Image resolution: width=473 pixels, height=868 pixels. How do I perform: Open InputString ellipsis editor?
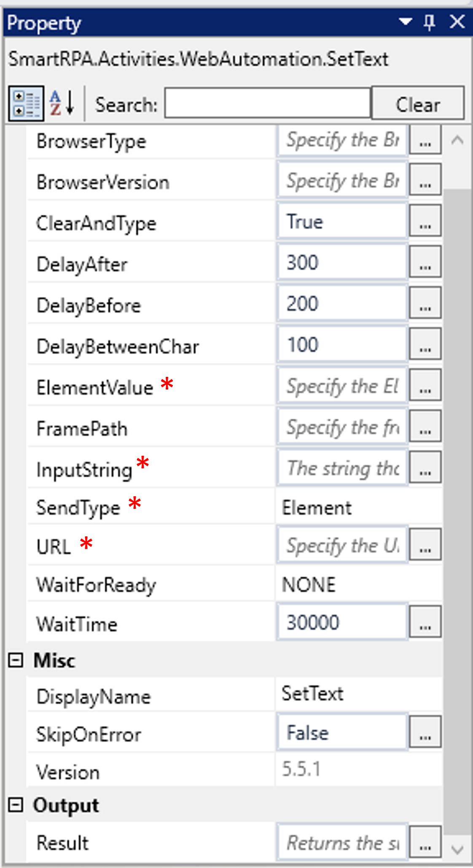point(425,467)
